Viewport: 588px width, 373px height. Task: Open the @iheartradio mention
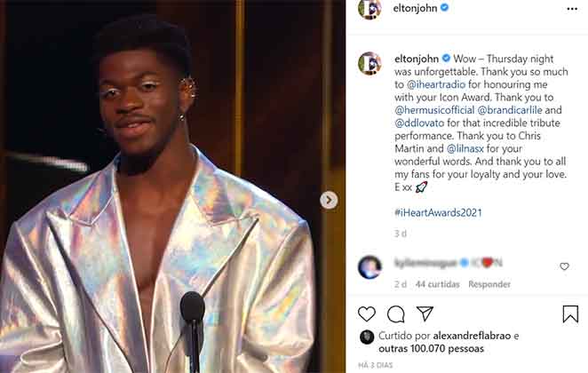[x=436, y=84]
